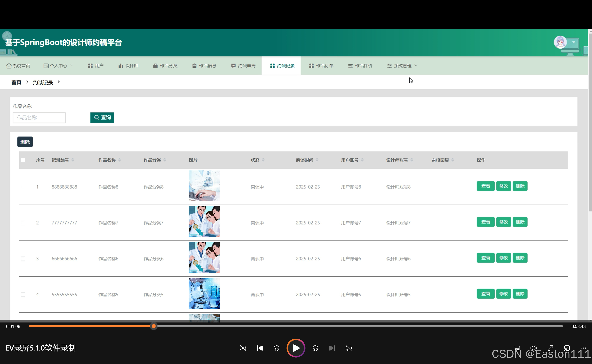This screenshot has width=592, height=364.
Task: Click the next track icon
Action: (332, 348)
